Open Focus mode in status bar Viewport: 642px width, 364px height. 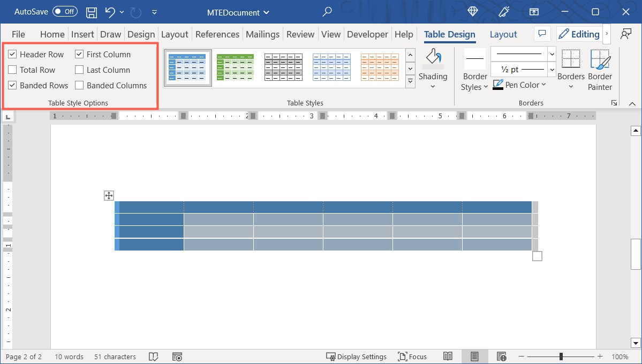click(412, 357)
